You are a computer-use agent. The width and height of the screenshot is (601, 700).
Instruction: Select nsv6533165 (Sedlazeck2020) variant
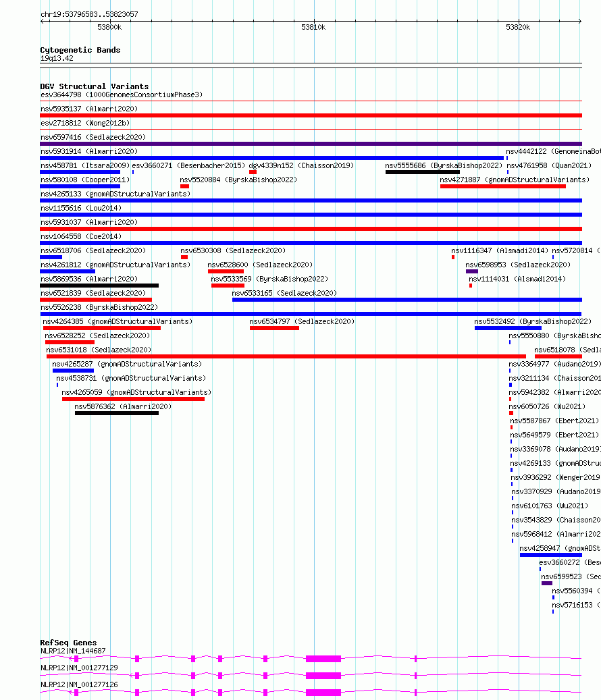click(x=284, y=294)
